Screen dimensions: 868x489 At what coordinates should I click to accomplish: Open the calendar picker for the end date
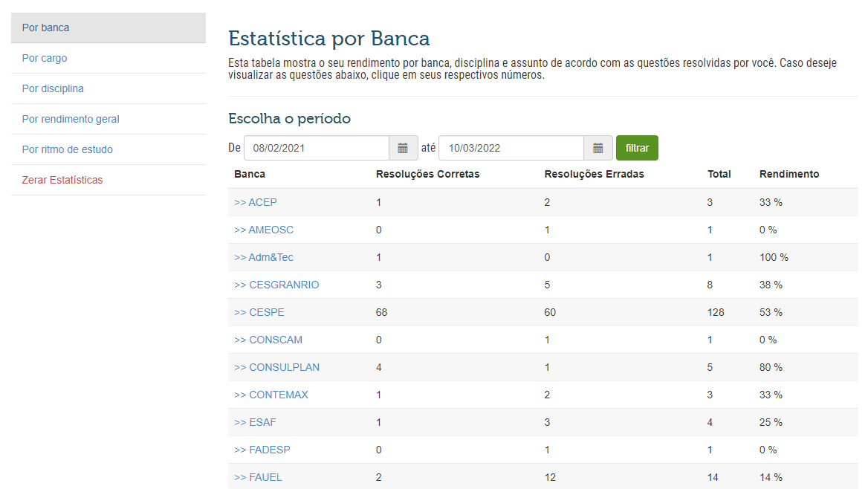[x=597, y=147]
